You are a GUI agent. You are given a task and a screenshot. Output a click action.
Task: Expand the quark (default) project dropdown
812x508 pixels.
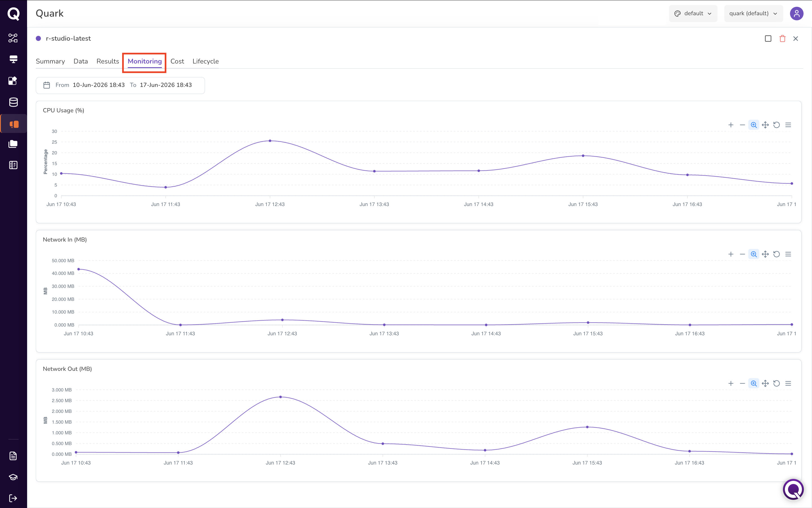(x=753, y=14)
